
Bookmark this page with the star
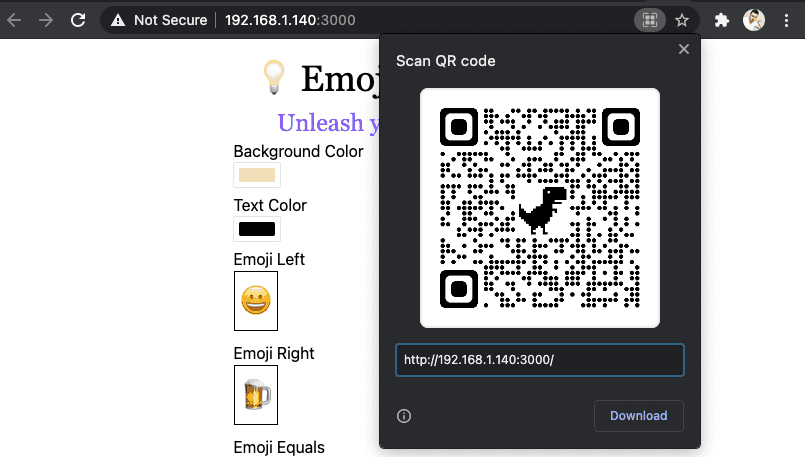(x=682, y=20)
